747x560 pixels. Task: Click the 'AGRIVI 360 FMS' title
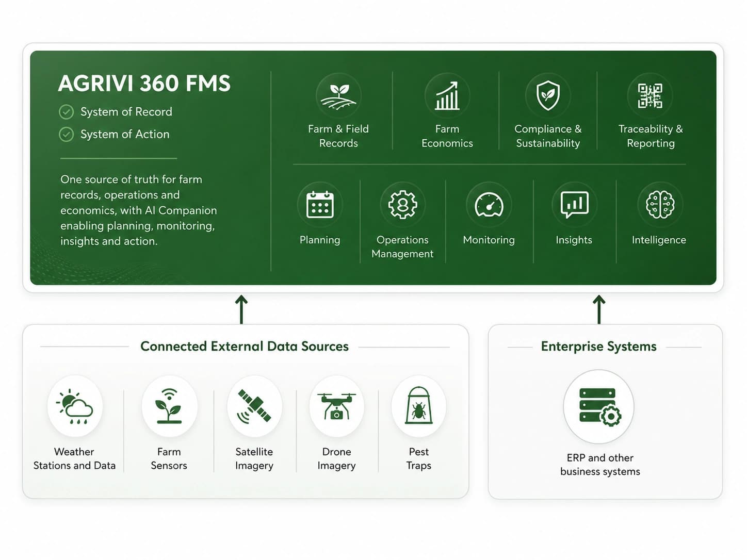(x=144, y=84)
